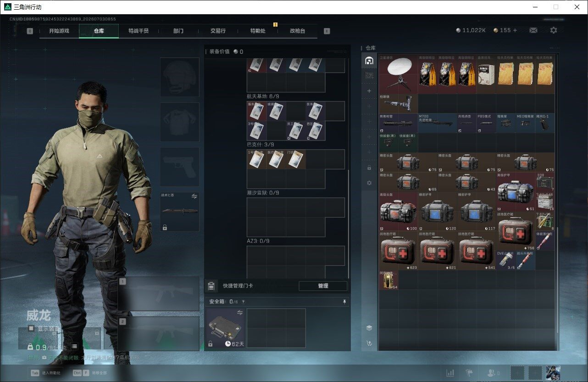The width and height of the screenshot is (588, 382).
Task: Open warehouse sidebar gear settings
Action: (369, 183)
